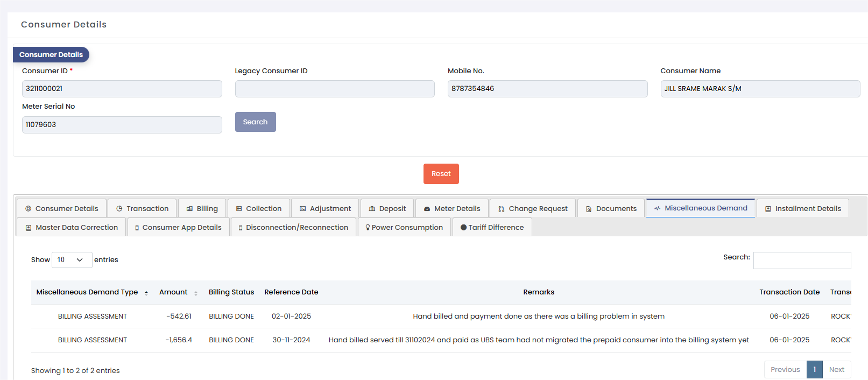868x380 pixels.
Task: Click the Consumer Details section badge
Action: click(51, 54)
